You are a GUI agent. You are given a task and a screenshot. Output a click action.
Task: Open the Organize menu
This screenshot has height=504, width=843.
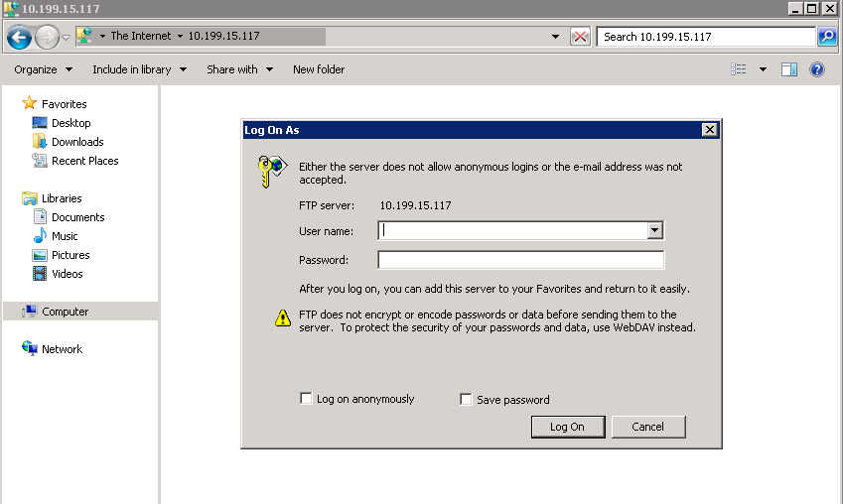(43, 69)
